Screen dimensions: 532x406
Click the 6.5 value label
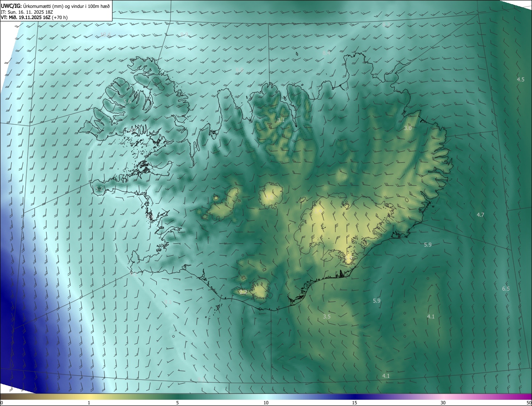[506, 289]
